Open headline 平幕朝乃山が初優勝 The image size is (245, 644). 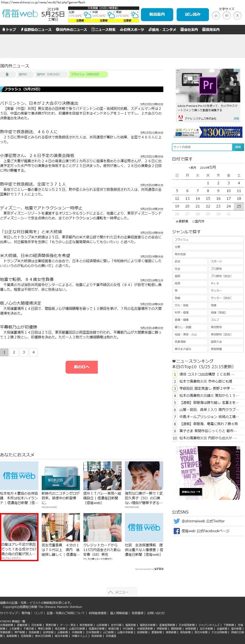click(x=18, y=327)
